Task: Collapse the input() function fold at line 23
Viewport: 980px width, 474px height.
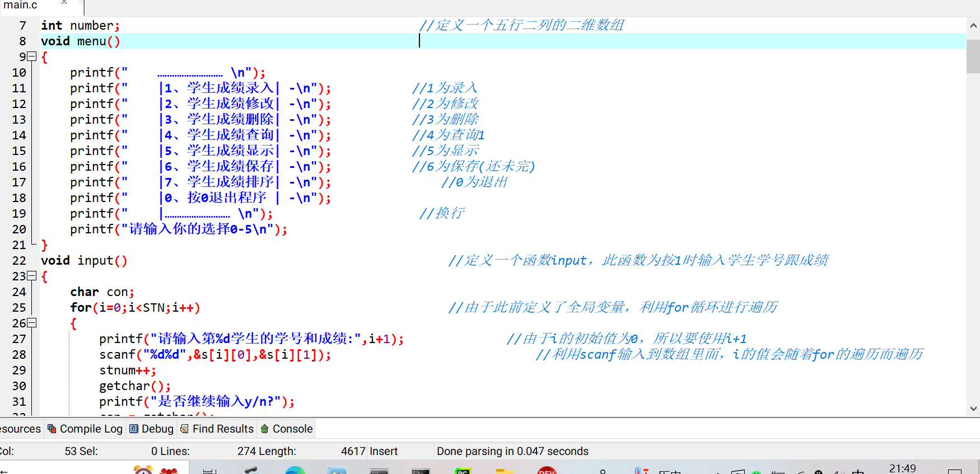Action: [32, 276]
